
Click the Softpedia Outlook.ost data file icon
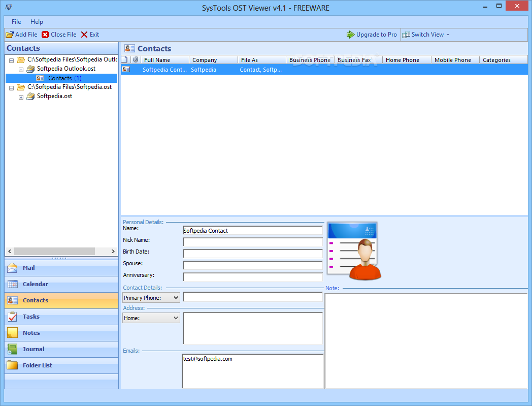point(30,69)
